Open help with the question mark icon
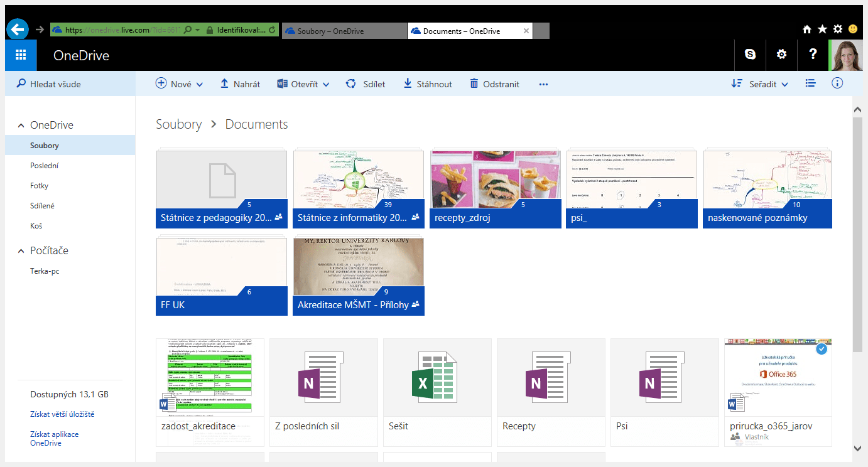868x467 pixels. (813, 55)
